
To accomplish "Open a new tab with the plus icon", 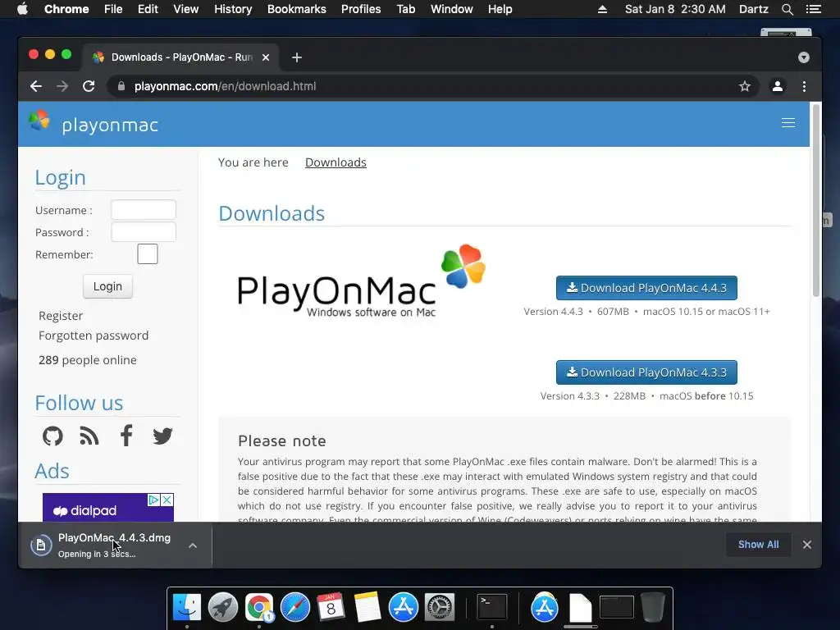I will coord(297,57).
